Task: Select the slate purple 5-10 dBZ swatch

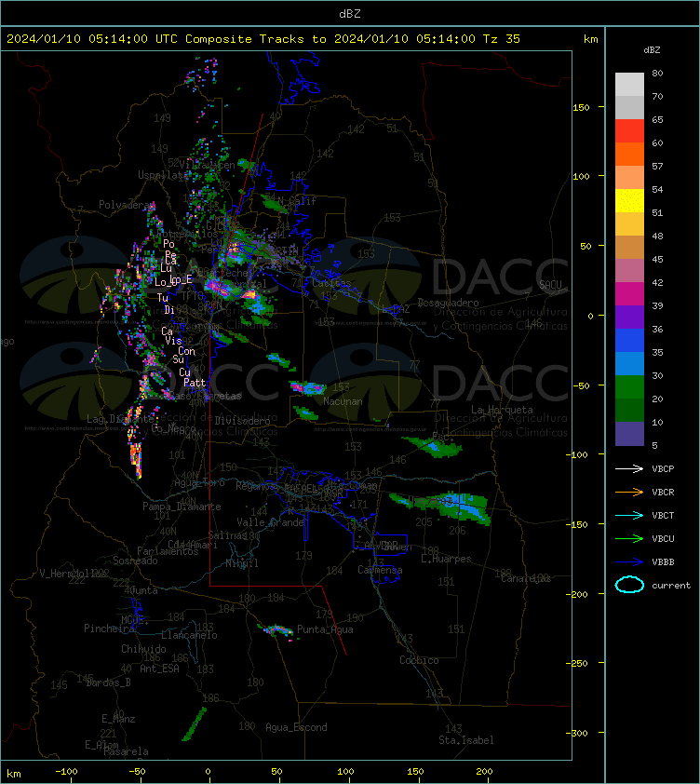Action: click(629, 434)
